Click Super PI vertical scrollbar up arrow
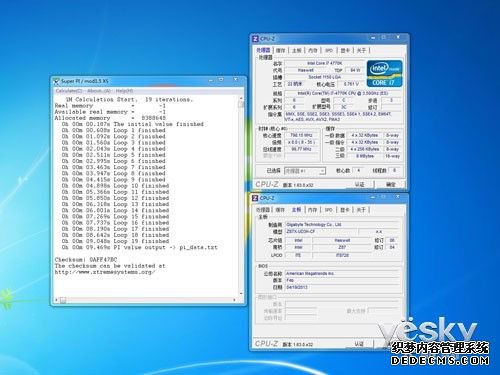 (241, 98)
